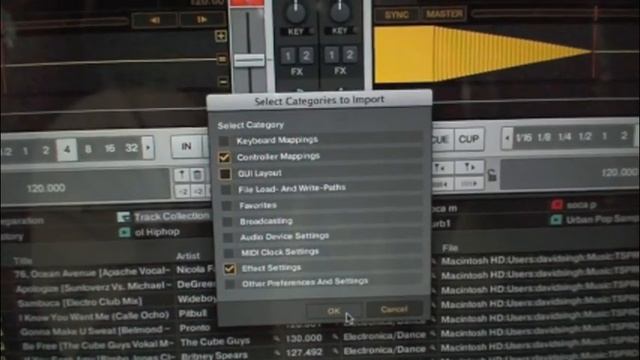This screenshot has width=640, height=360.
Task: Select the track Sambuca [Electro Club Mix]
Action: (x=80, y=302)
